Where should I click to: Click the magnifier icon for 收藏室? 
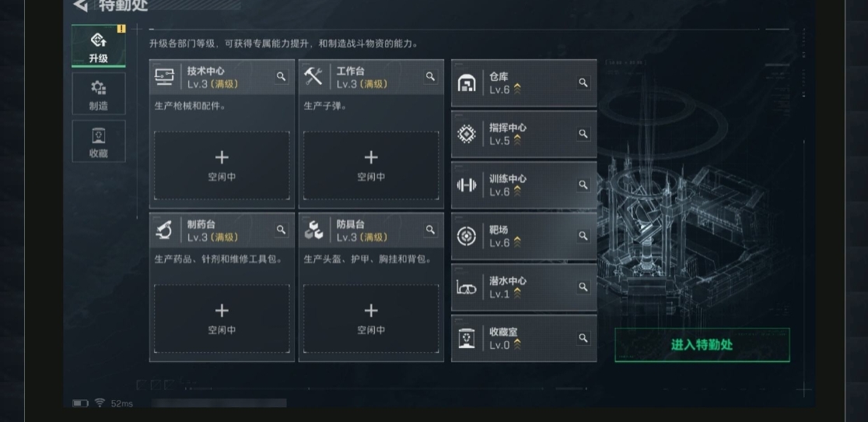click(583, 338)
